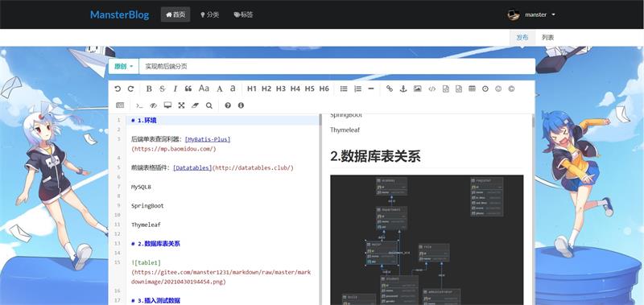The height and width of the screenshot is (305, 644).
Task: Open the emoji picker
Action: pyautogui.click(x=498, y=89)
